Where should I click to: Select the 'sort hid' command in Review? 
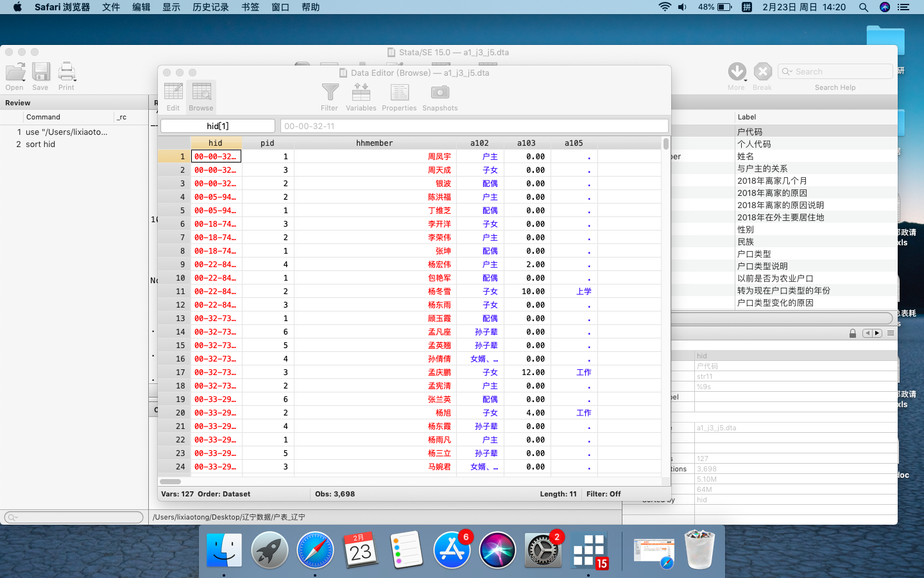click(x=40, y=144)
